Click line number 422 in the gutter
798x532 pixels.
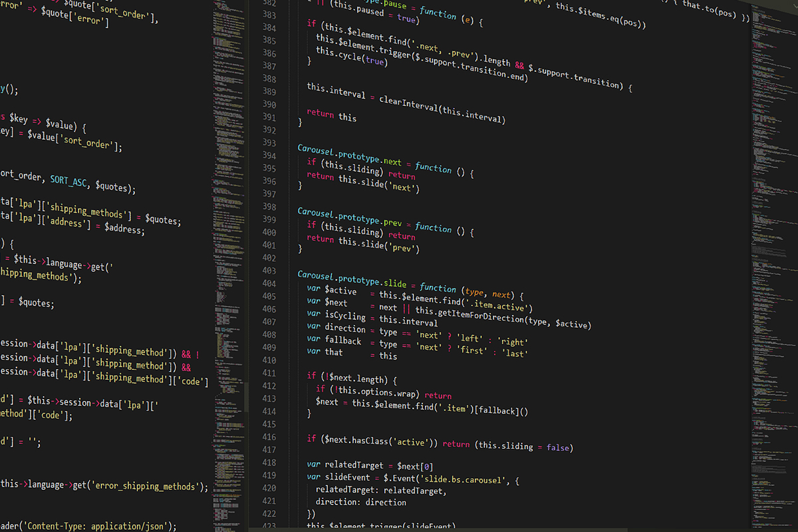click(269, 513)
